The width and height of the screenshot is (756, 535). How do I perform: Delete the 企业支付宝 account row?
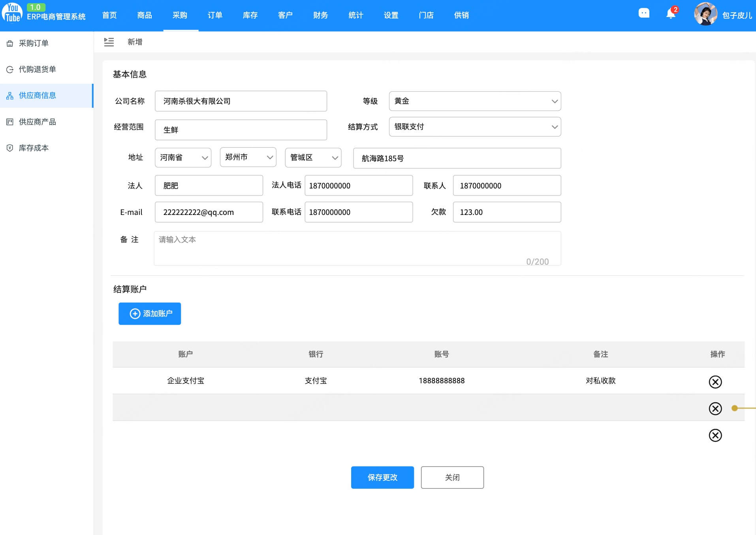(715, 382)
